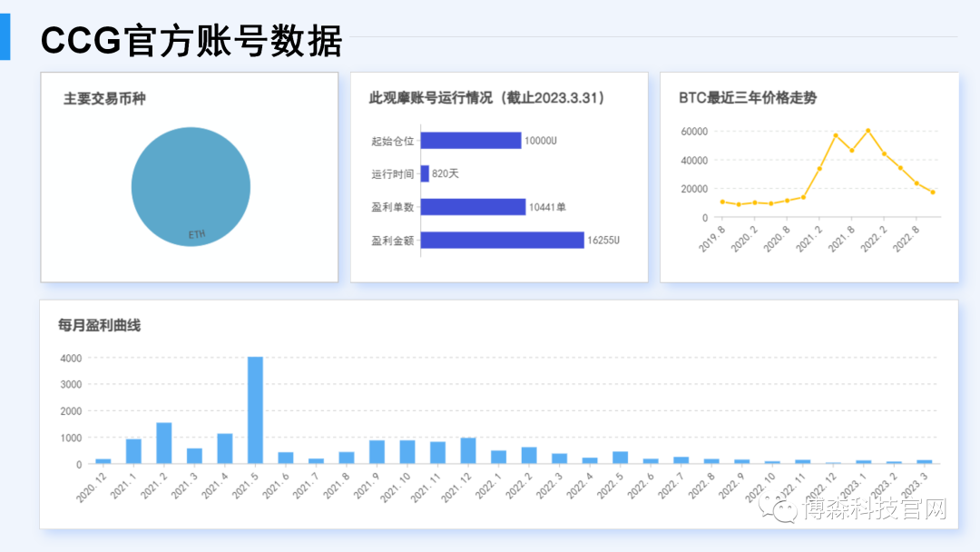The height and width of the screenshot is (552, 980).
Task: Click the 2019.8 x-axis label in BTC chart
Action: (x=712, y=239)
